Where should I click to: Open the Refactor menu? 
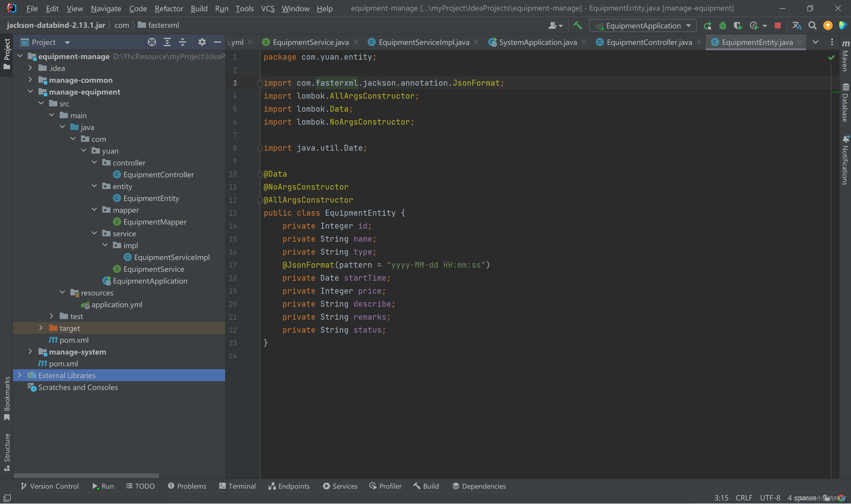[x=169, y=9]
